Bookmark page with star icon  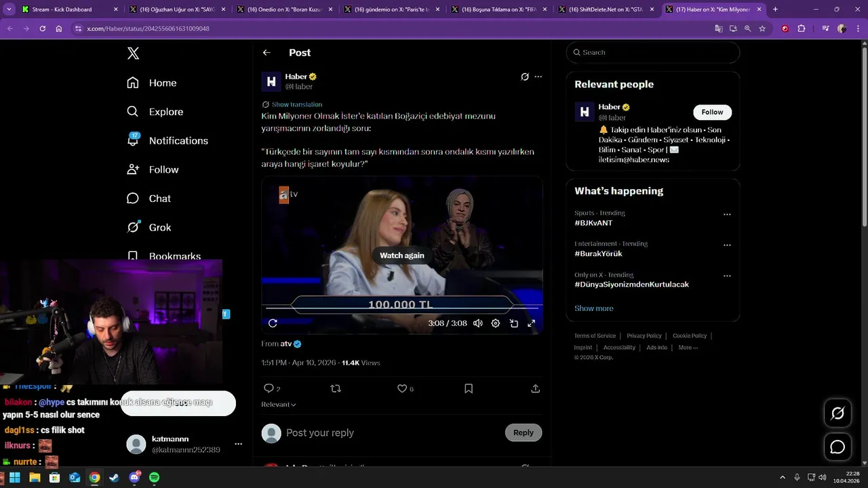click(762, 28)
